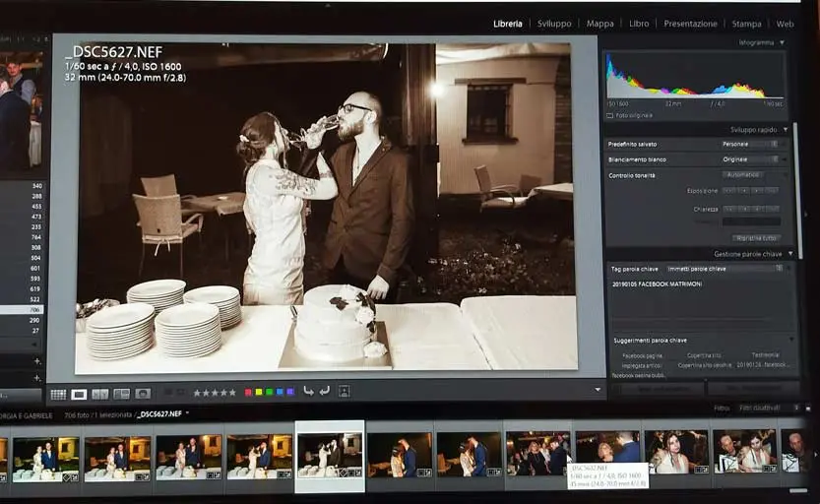
Task: Apply blue color label
Action: coord(280,392)
